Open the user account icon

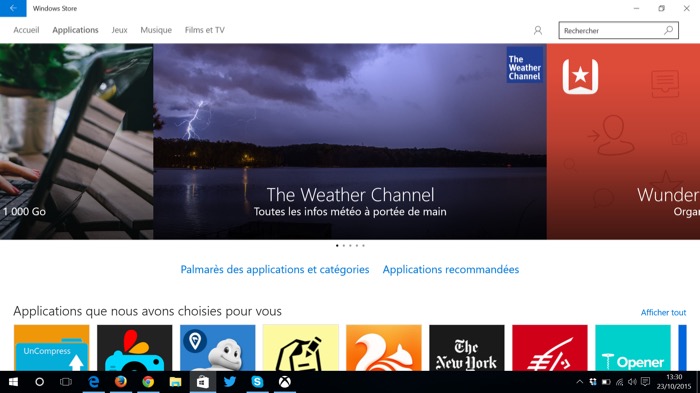[538, 30]
